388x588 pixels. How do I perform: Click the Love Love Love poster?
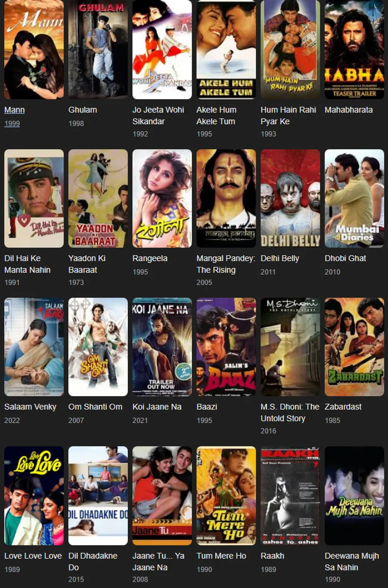[34, 496]
